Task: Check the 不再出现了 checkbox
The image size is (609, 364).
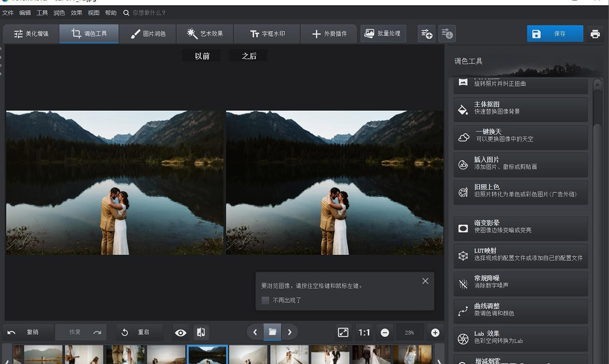Action: pos(266,300)
